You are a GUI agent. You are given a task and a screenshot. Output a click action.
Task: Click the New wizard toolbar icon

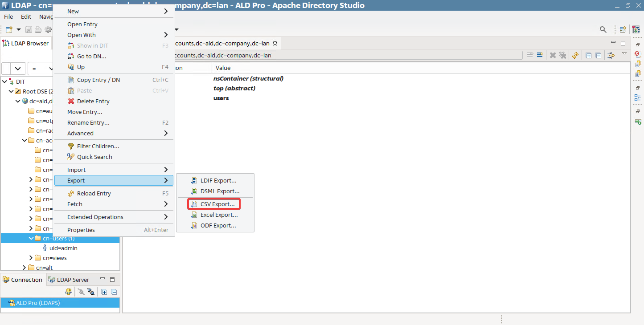tap(9, 29)
